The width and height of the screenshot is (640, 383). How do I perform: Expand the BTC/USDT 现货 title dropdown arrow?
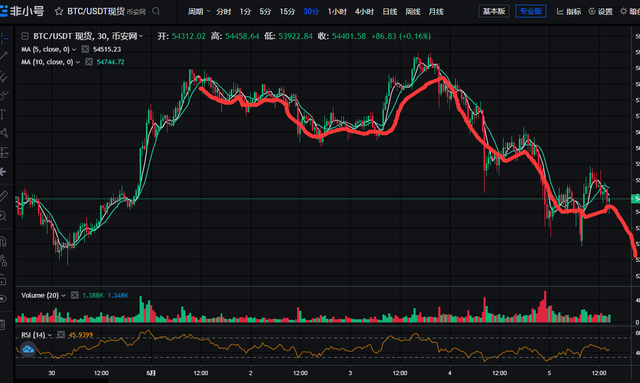pos(141,36)
